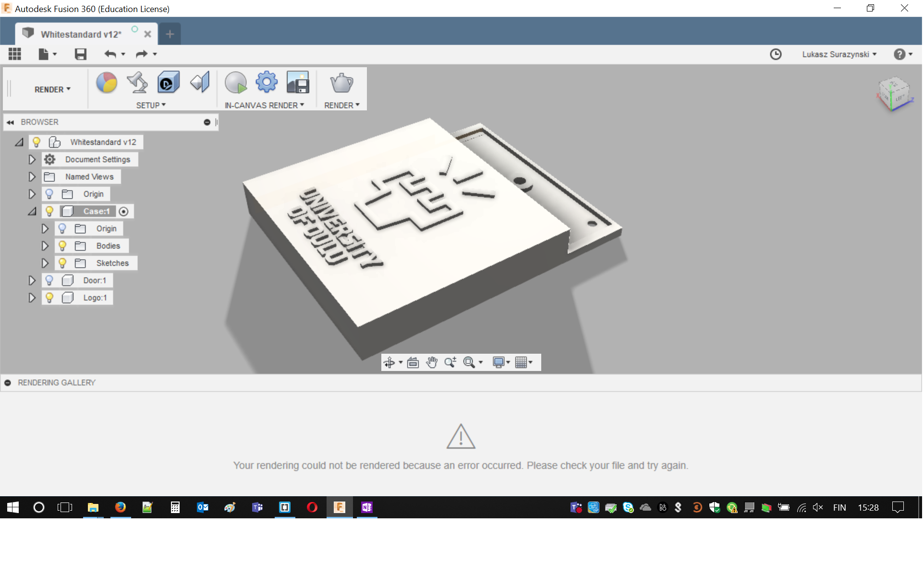The image size is (924, 574).
Task: Open Display Settings monitor icon
Action: point(498,363)
